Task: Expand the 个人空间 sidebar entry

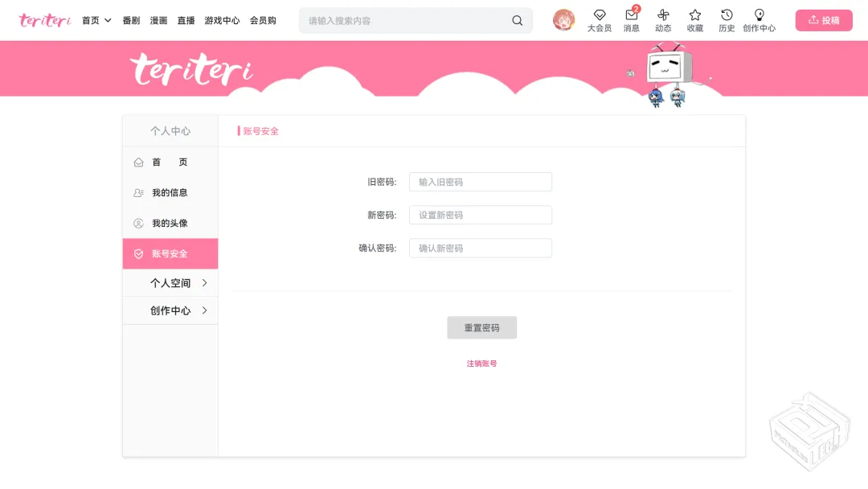Action: click(170, 283)
